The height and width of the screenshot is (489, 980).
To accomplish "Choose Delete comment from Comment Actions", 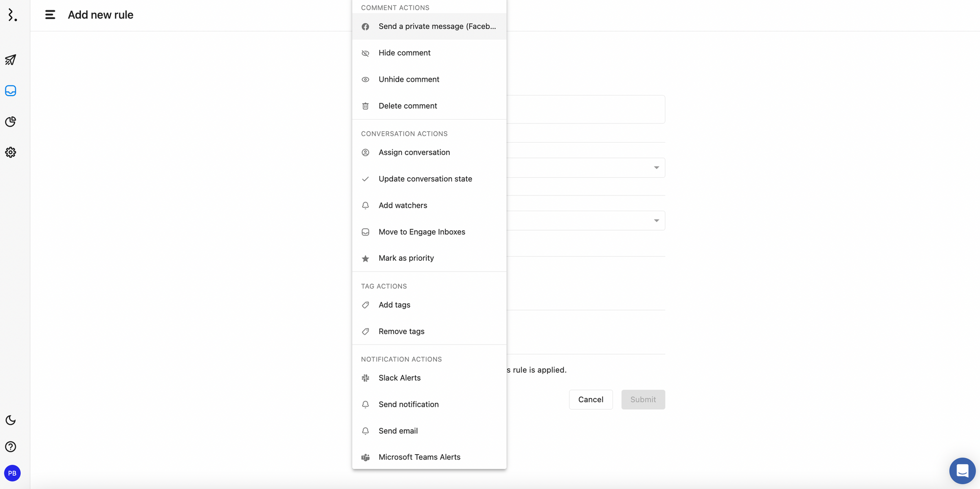I will tap(407, 106).
